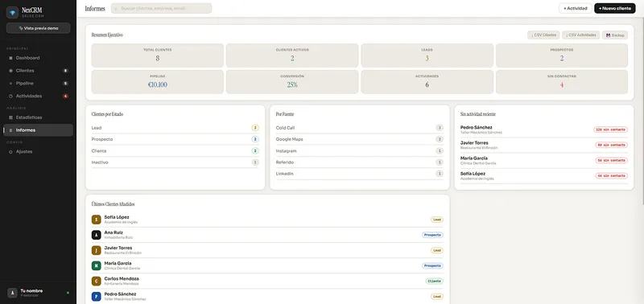Select the Referido source row
Viewport: 644px width, 304px height.
tap(359, 162)
